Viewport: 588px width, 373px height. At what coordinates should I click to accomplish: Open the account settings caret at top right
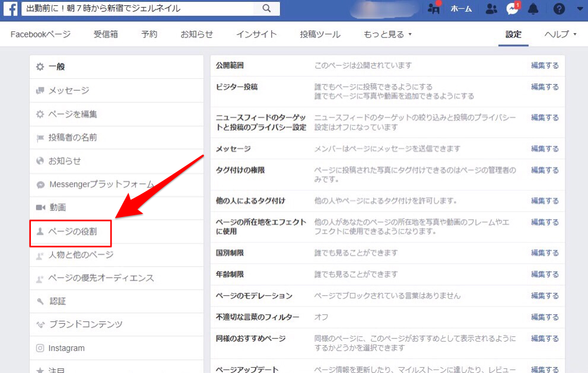pos(580,9)
